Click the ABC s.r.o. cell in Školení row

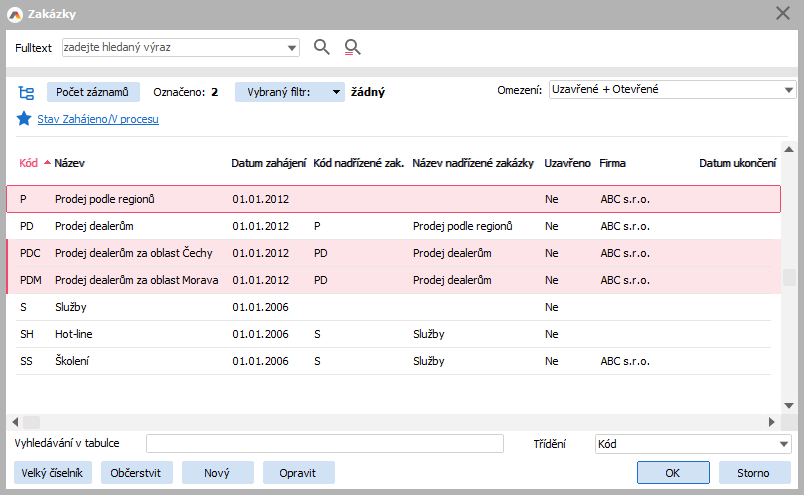click(625, 361)
